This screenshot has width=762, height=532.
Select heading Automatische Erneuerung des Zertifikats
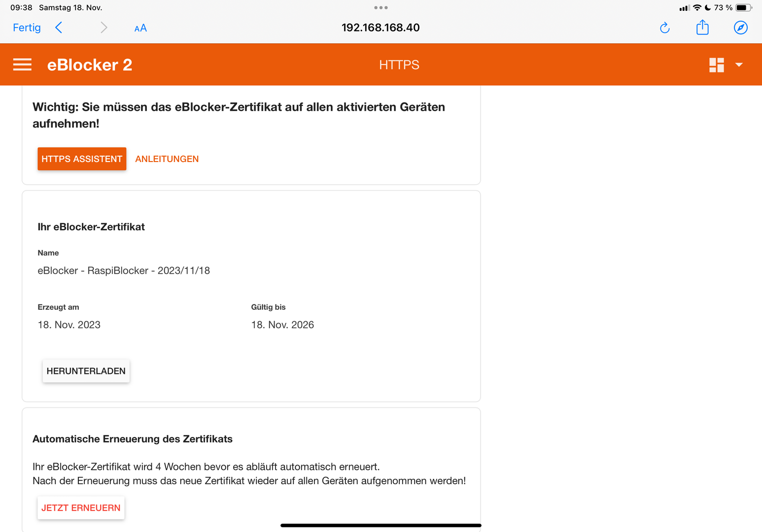pos(133,439)
